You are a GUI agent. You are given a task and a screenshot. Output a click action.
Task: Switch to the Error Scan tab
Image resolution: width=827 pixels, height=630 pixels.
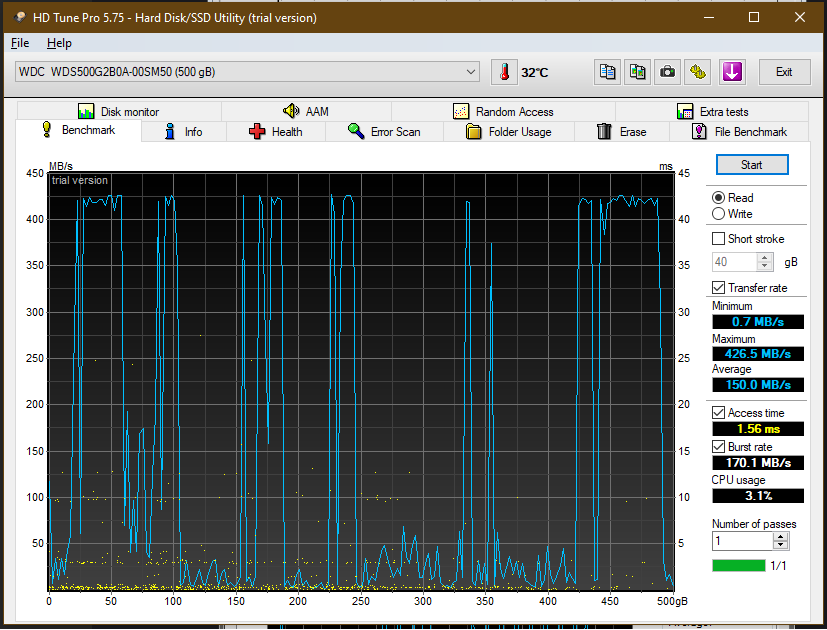coord(384,132)
